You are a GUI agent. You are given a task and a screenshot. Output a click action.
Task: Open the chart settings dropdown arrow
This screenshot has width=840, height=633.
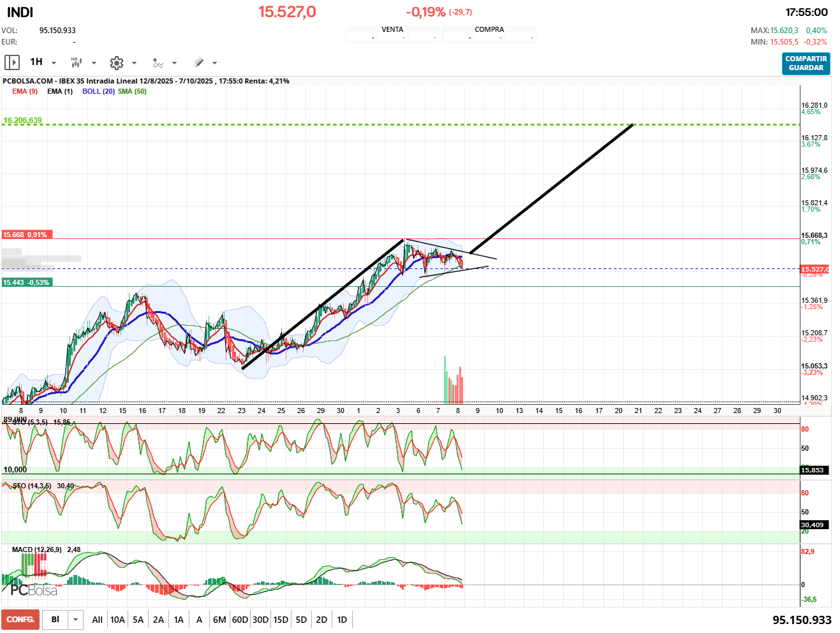[134, 63]
